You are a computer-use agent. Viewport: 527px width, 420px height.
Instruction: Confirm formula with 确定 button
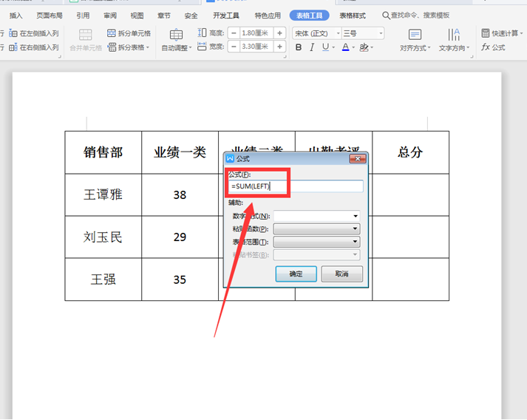[296, 274]
